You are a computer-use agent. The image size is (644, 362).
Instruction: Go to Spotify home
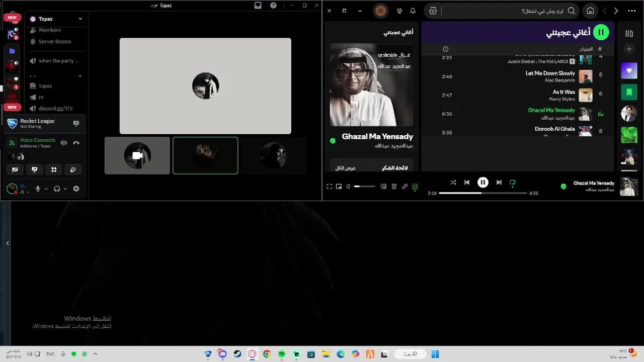591,11
